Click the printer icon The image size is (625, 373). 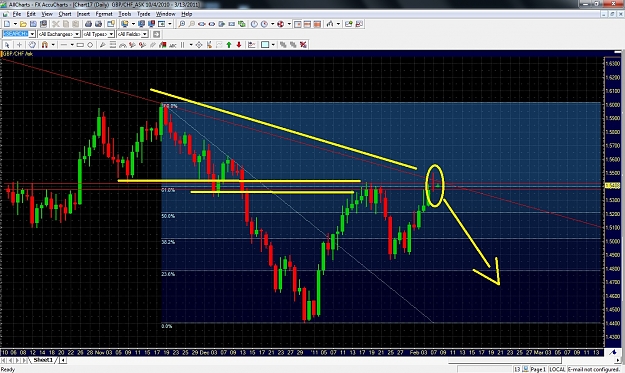88,24
